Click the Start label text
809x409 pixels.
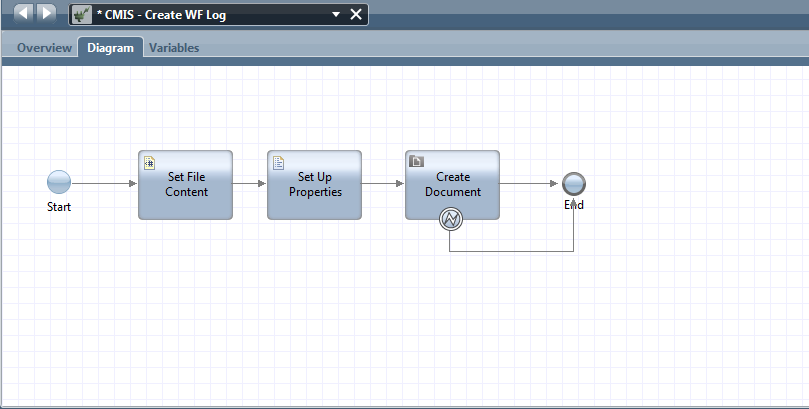(59, 207)
